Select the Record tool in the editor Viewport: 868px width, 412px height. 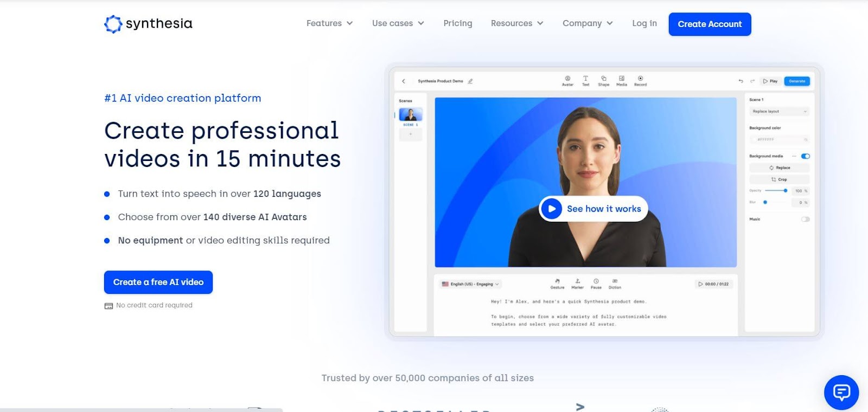coord(640,81)
